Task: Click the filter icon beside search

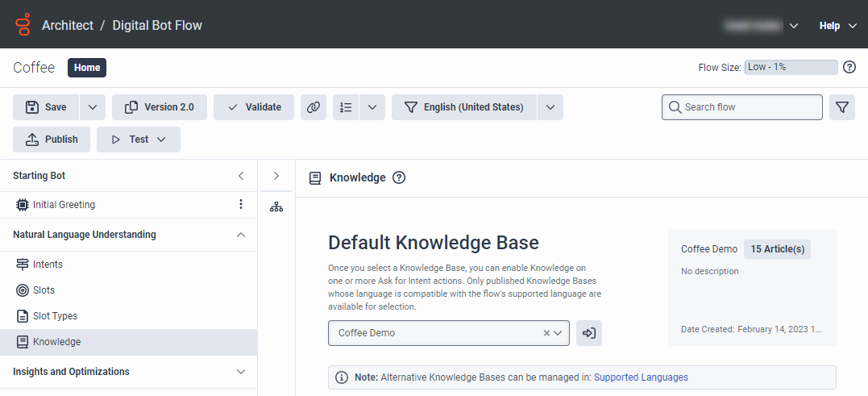Action: click(841, 107)
